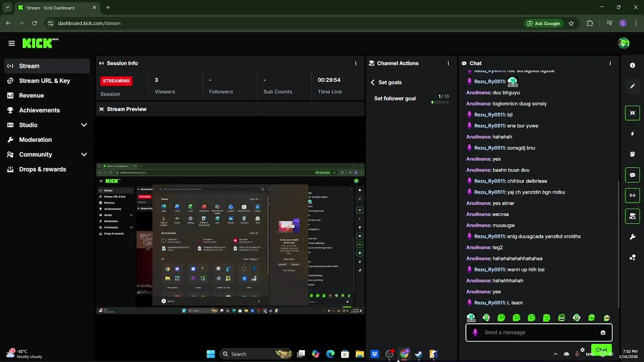Screen dimensions: 644x362
Task: Toggle the Session Info broadcast icon in sidebar
Action: coord(632,196)
